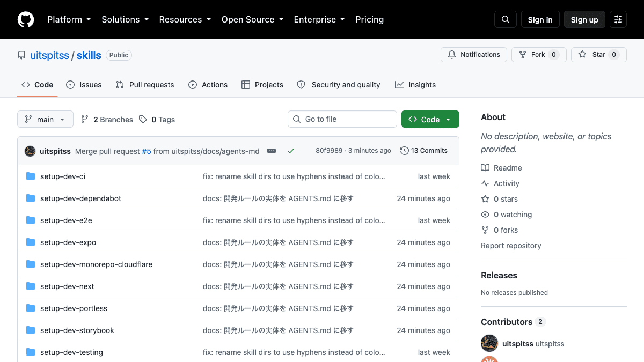Image resolution: width=644 pixels, height=362 pixels.
Task: Open the Open Source dropdown menu
Action: [253, 19]
